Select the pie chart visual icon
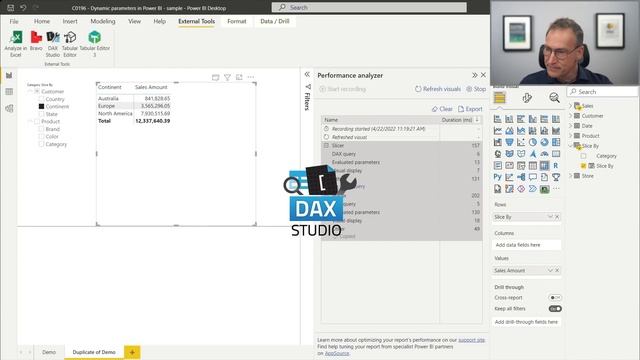640x360 pixels. click(533, 142)
